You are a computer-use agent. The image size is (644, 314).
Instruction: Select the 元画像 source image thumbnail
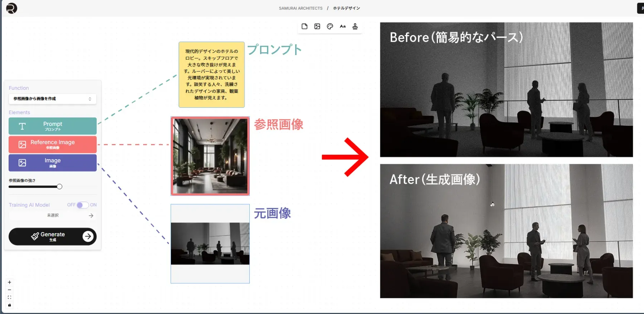tap(210, 244)
